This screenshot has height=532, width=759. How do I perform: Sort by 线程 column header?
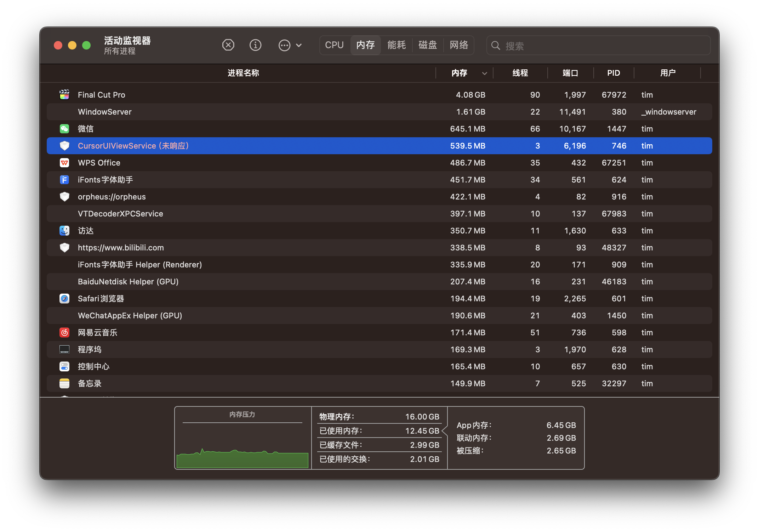pos(520,73)
